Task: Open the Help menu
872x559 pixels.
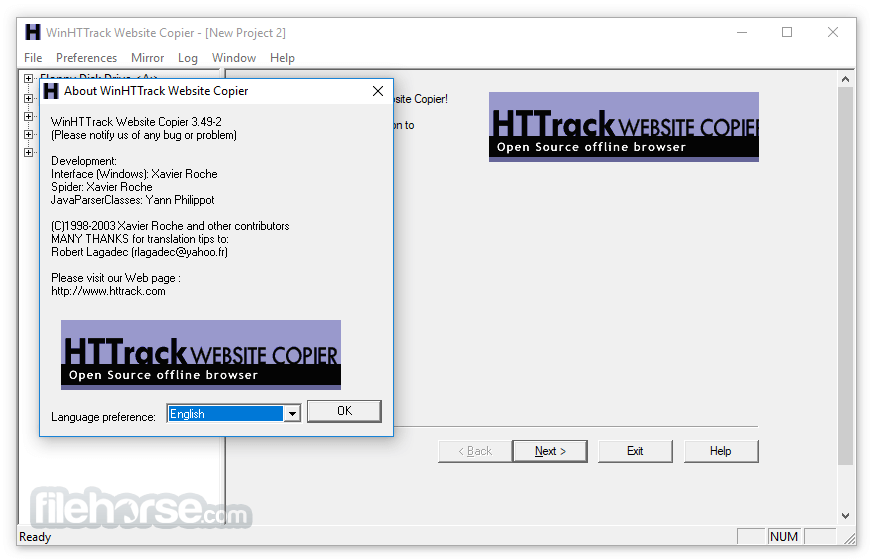Action: (x=282, y=58)
